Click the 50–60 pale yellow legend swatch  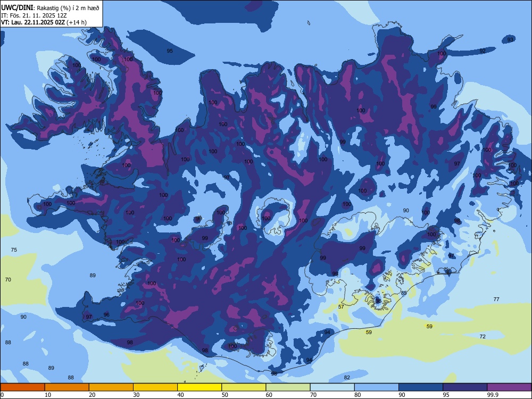click(x=244, y=387)
